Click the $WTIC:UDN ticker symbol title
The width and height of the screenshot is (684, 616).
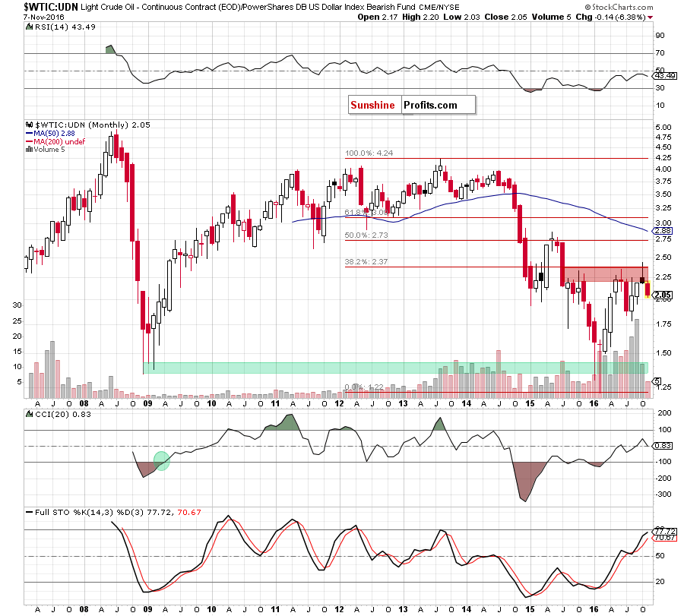[51, 7]
